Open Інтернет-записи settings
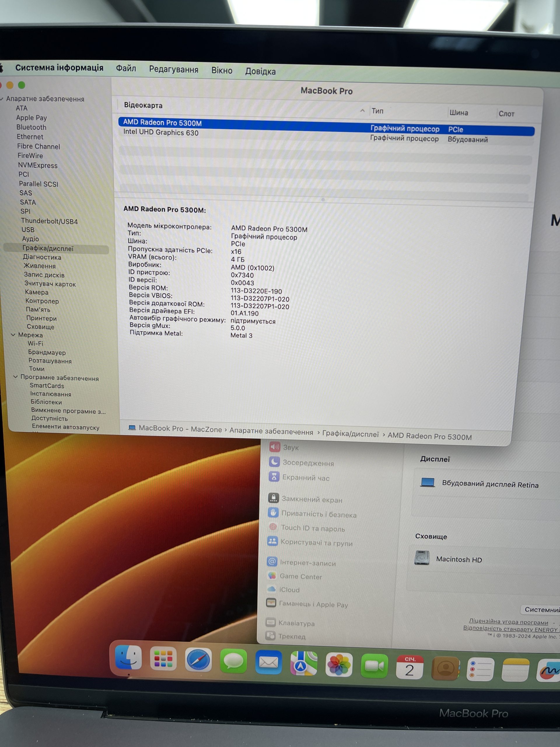The width and height of the screenshot is (560, 747). point(301,563)
